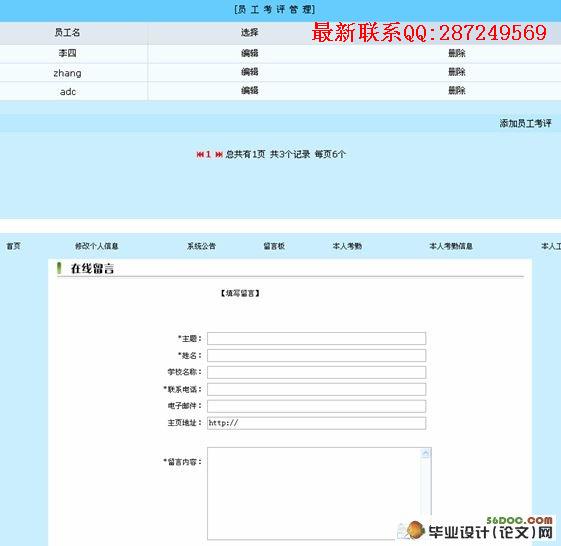This screenshot has width=561, height=546.
Task: Click the message textarea scrollbar up arrow
Action: pos(425,454)
